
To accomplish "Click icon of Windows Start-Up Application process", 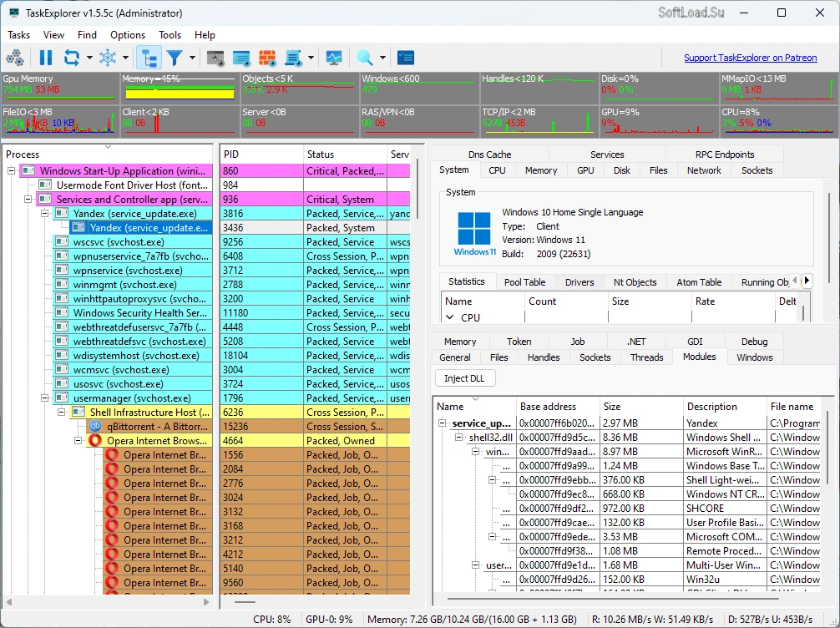I will pyautogui.click(x=28, y=171).
